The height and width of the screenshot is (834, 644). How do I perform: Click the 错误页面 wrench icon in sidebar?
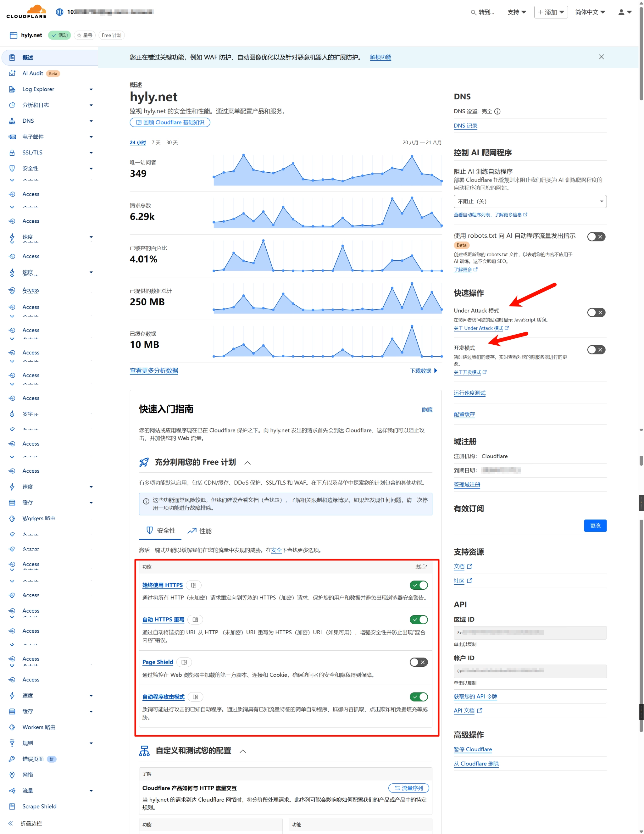[x=12, y=759]
